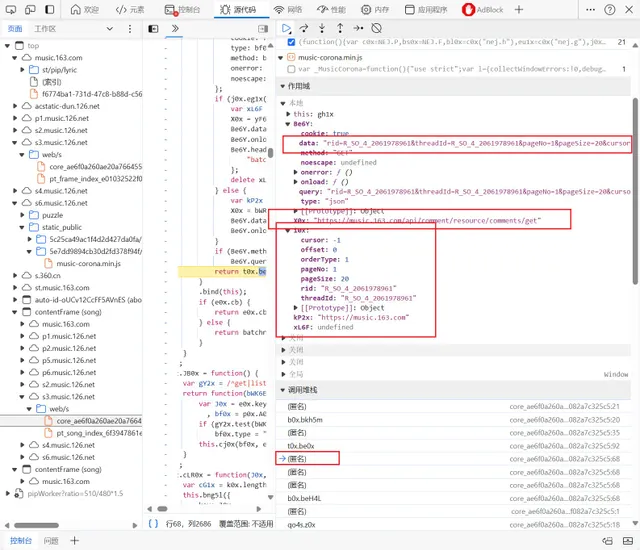Expand the 'this: gh1x' scope entry
The image size is (640, 550).
[x=288, y=114]
